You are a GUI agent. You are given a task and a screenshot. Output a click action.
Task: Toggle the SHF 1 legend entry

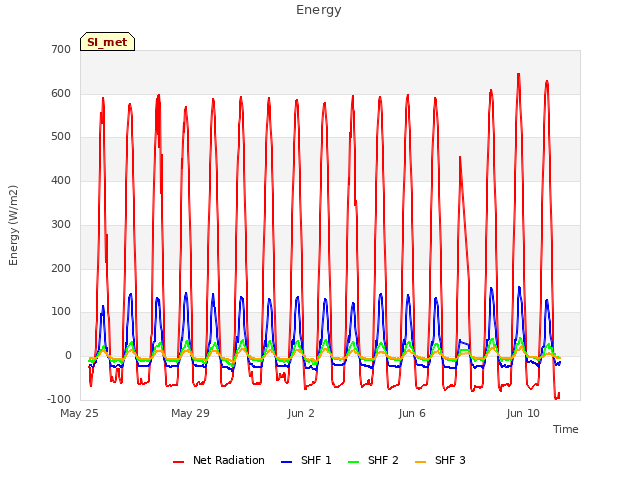pyautogui.click(x=306, y=460)
